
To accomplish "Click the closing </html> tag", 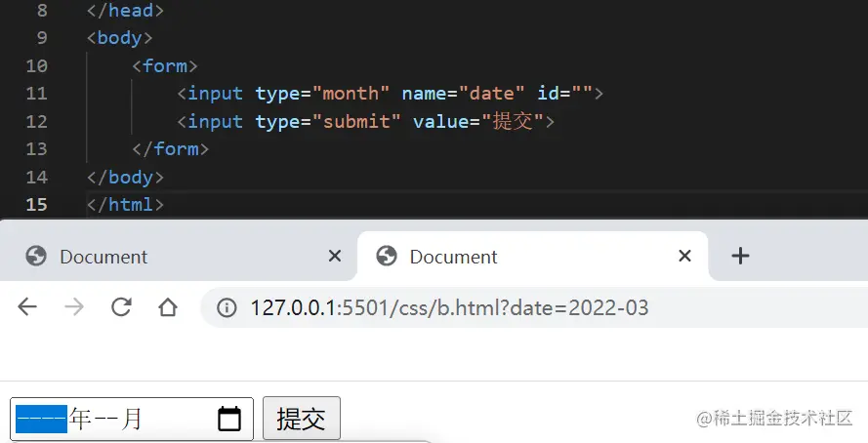I will (125, 205).
